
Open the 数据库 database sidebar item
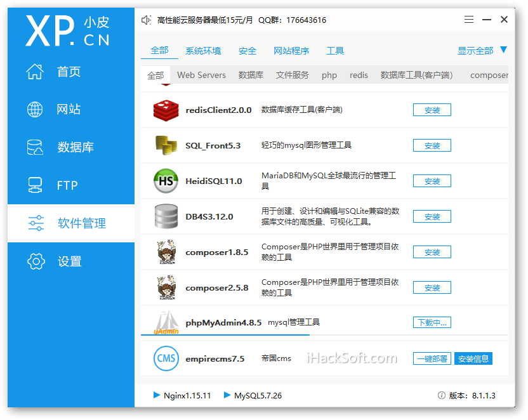[x=71, y=147]
